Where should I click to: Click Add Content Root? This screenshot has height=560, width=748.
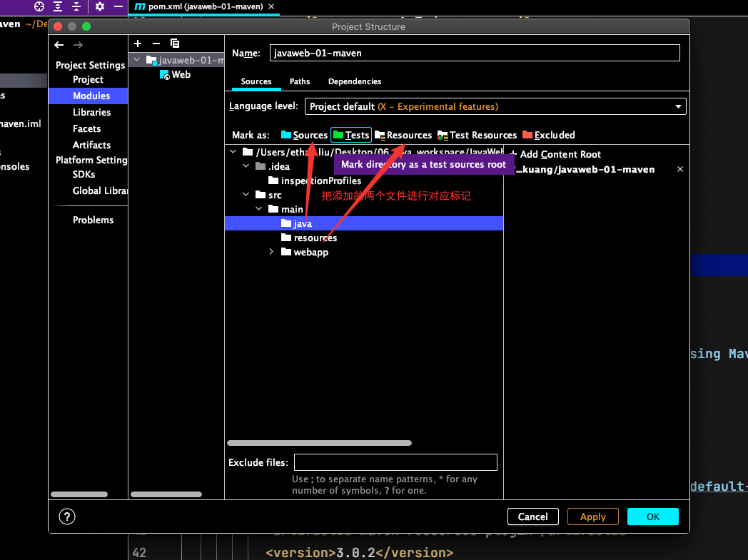coord(556,154)
